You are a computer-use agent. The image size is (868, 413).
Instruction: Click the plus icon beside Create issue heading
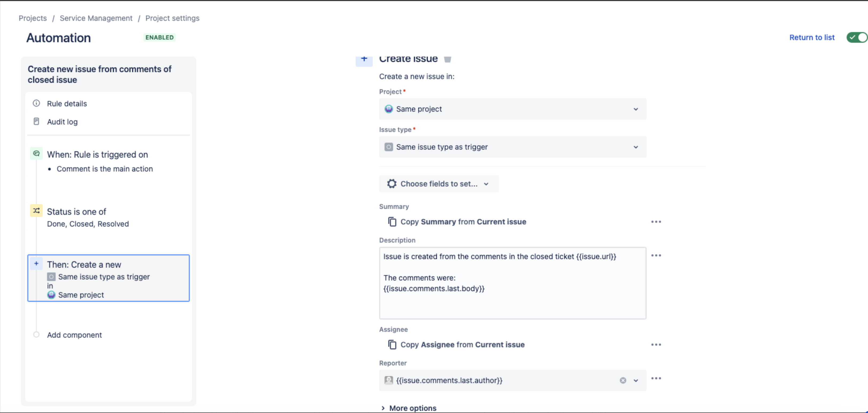click(364, 59)
